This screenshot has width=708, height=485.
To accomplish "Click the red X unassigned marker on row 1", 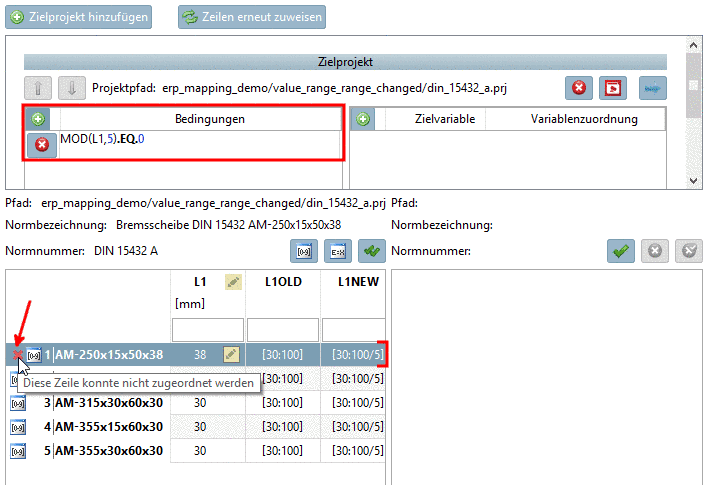I will tap(17, 355).
